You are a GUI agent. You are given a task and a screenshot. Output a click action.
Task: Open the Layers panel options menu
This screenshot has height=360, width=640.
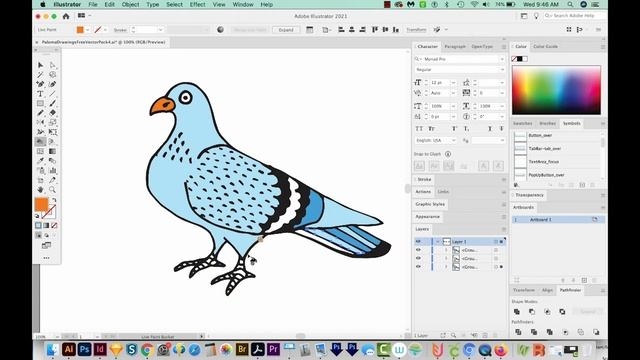pyautogui.click(x=504, y=229)
